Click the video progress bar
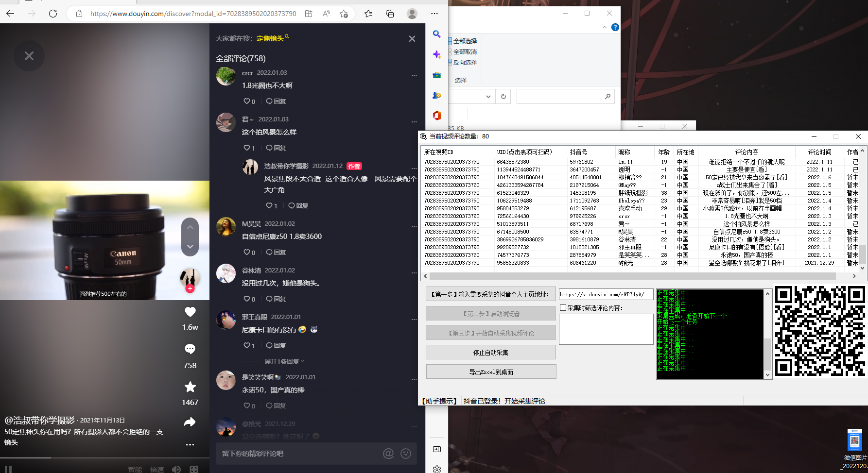The image size is (868, 473). [x=97, y=458]
